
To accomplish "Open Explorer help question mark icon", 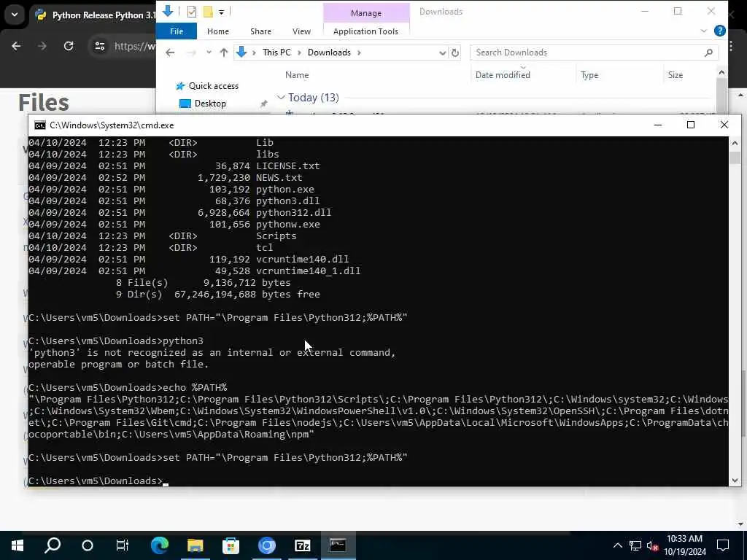I will tap(720, 31).
